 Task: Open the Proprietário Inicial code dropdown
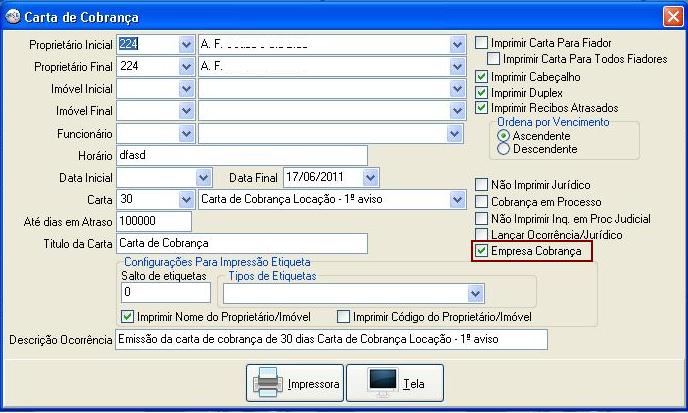coord(185,45)
